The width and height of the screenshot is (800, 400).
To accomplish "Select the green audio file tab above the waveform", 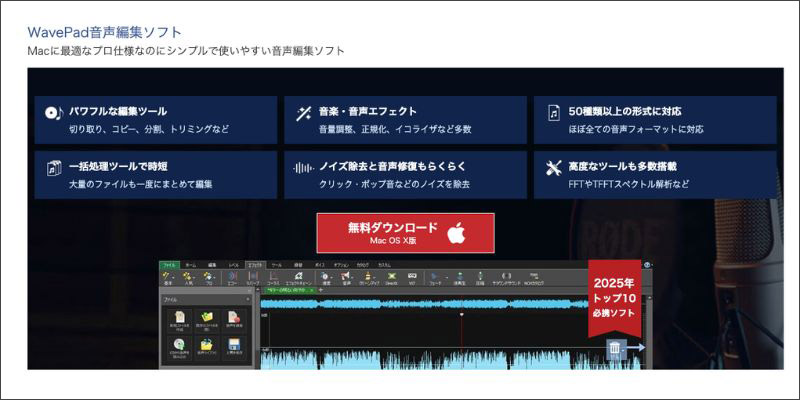I will [289, 290].
